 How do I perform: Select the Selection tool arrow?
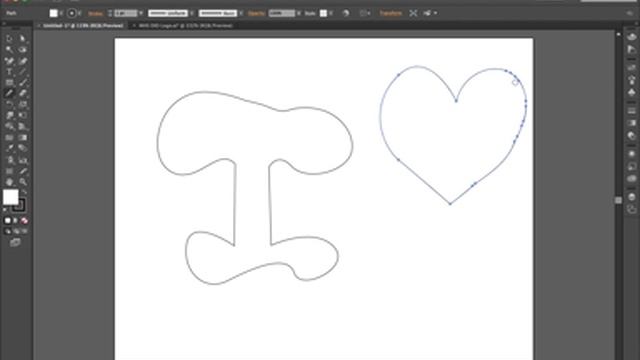[9, 38]
